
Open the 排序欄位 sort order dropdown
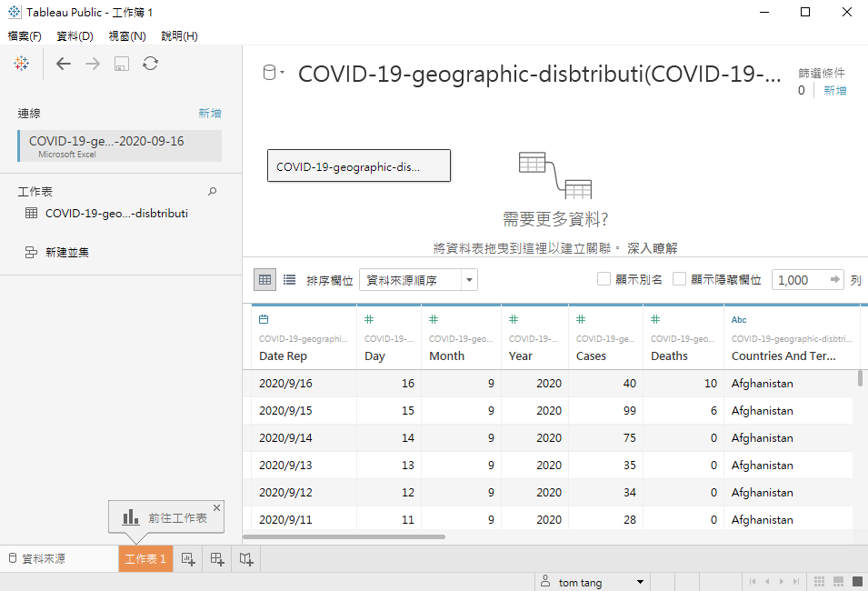(418, 280)
